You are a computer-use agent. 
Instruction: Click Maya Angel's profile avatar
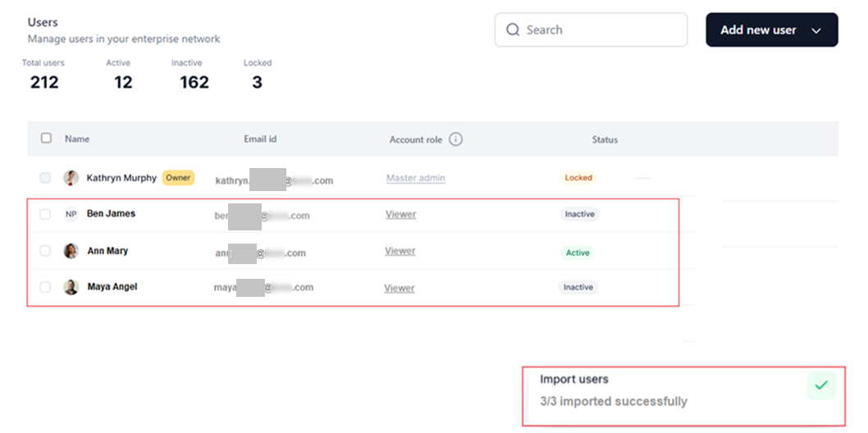(x=71, y=287)
